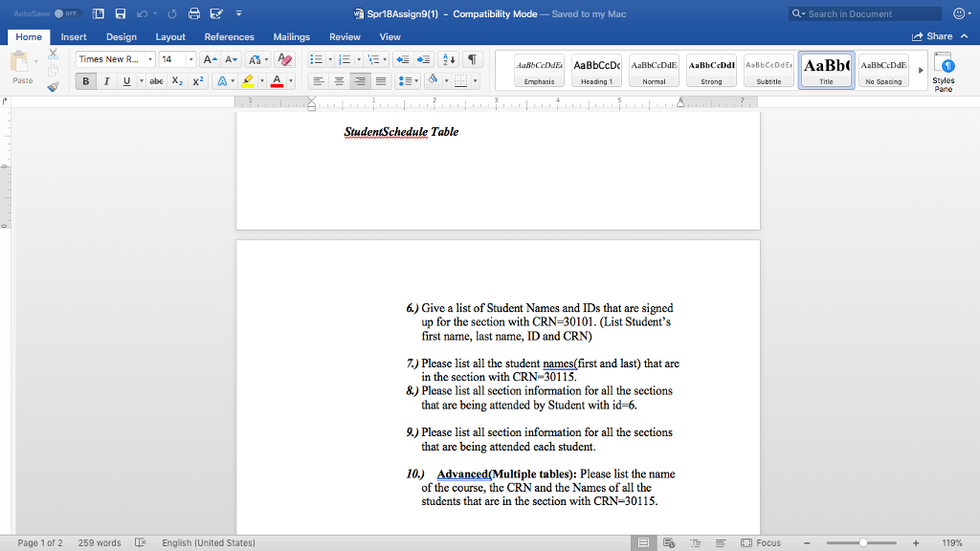The width and height of the screenshot is (980, 551).
Task: Switch to the Mailings tab
Action: [291, 37]
